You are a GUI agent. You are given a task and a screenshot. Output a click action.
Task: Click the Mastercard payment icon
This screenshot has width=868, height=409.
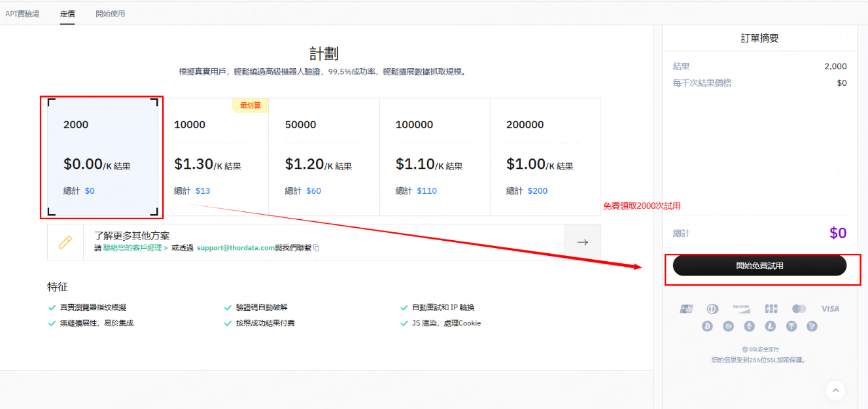tap(799, 309)
